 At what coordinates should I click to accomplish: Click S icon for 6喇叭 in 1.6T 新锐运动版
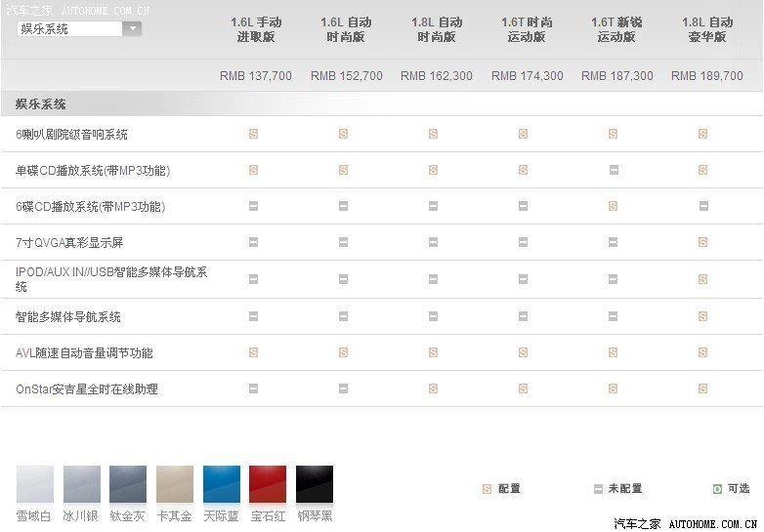point(613,134)
